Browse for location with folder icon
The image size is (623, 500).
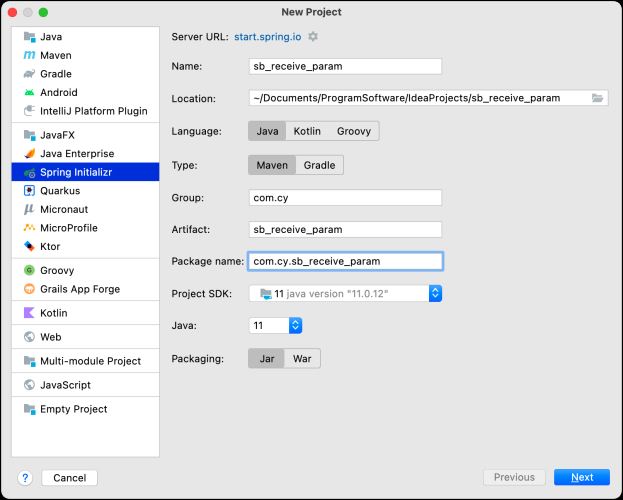[x=597, y=98]
